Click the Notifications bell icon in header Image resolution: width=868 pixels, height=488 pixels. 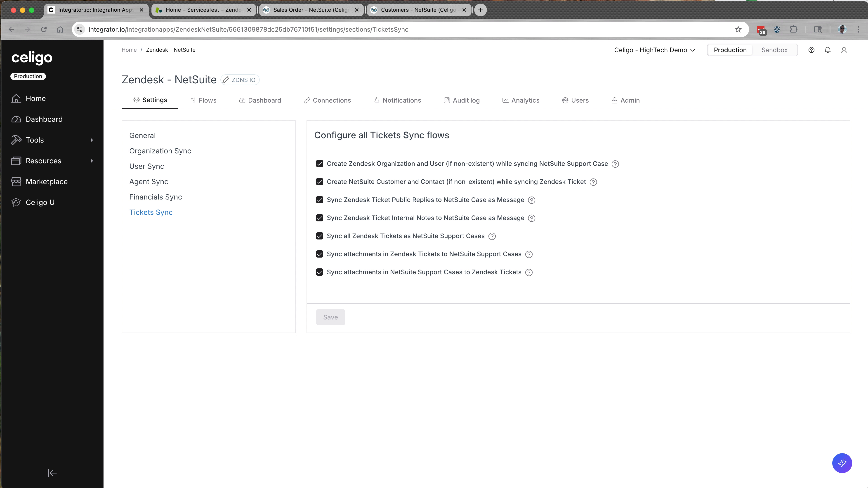(828, 50)
